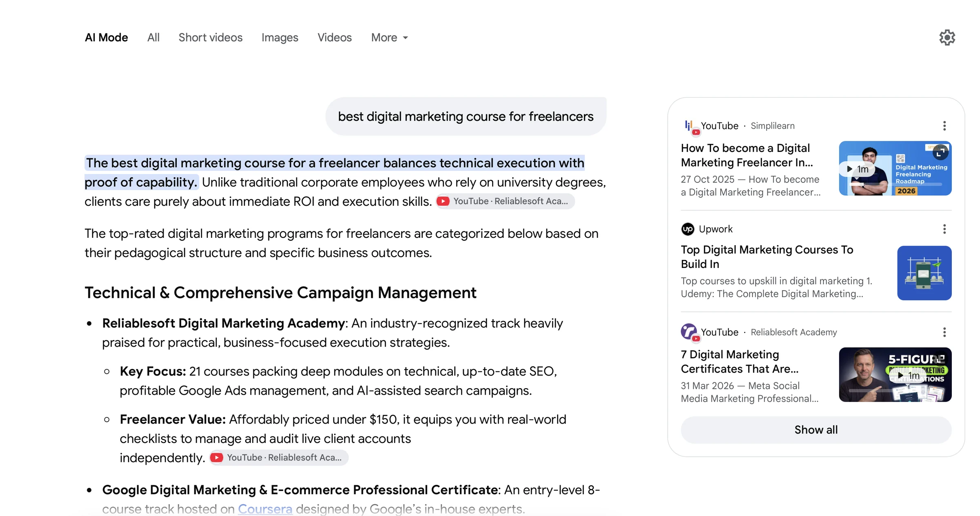This screenshot has width=980, height=516.
Task: Click the Upwork article thumbnail image
Action: pos(924,273)
